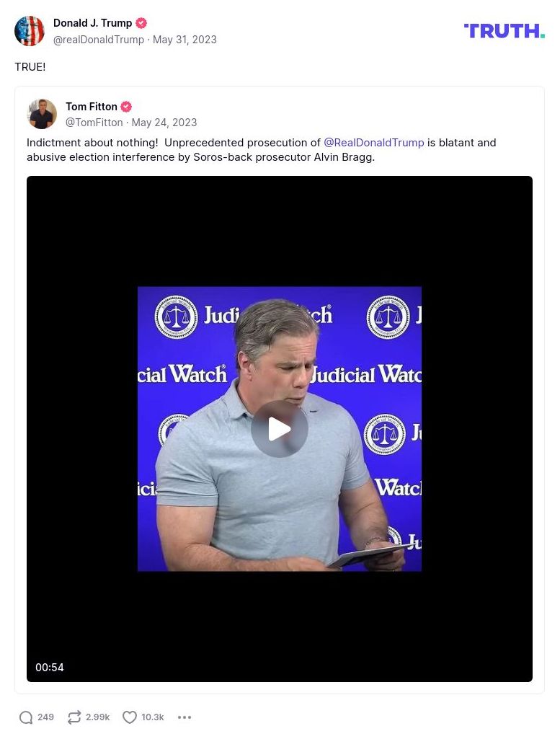Screen dimensions: 560x739
Task: Click the 00:54 video duration label
Action: [50, 668]
